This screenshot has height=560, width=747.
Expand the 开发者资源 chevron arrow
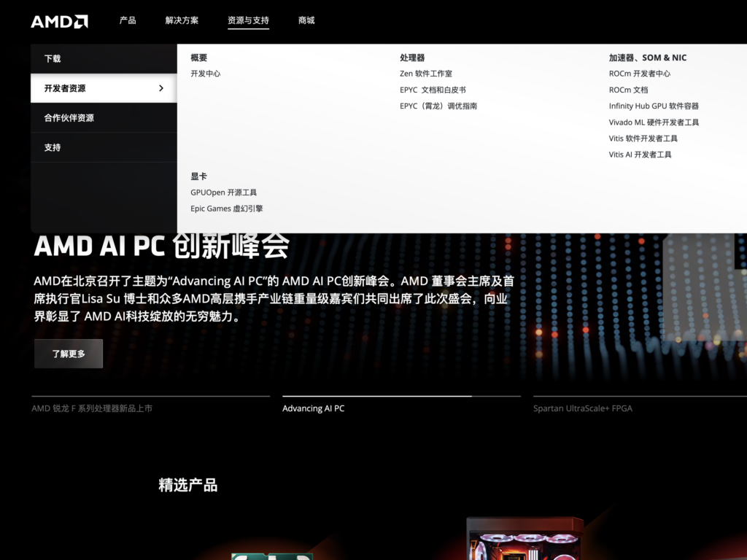pos(161,88)
